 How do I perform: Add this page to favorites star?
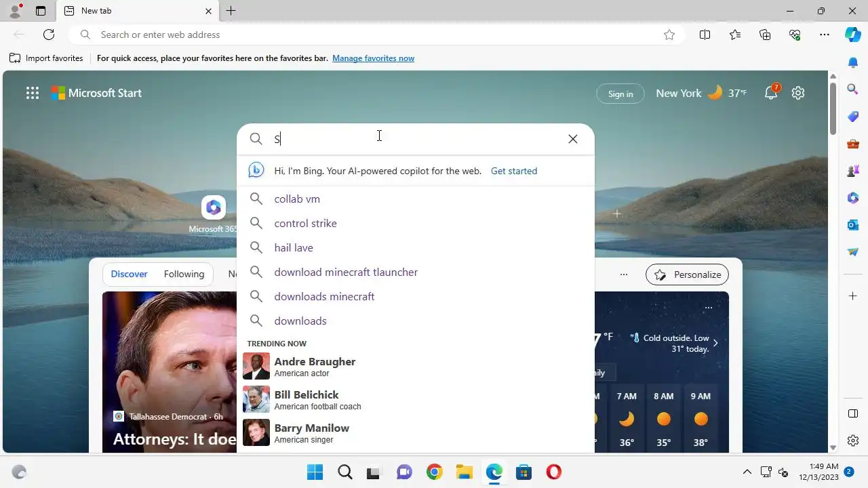pyautogui.click(x=669, y=35)
